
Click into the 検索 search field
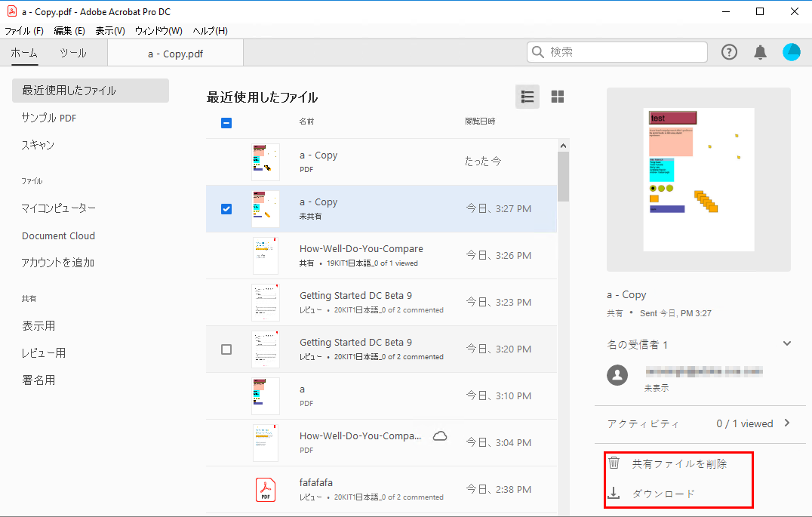pos(617,52)
